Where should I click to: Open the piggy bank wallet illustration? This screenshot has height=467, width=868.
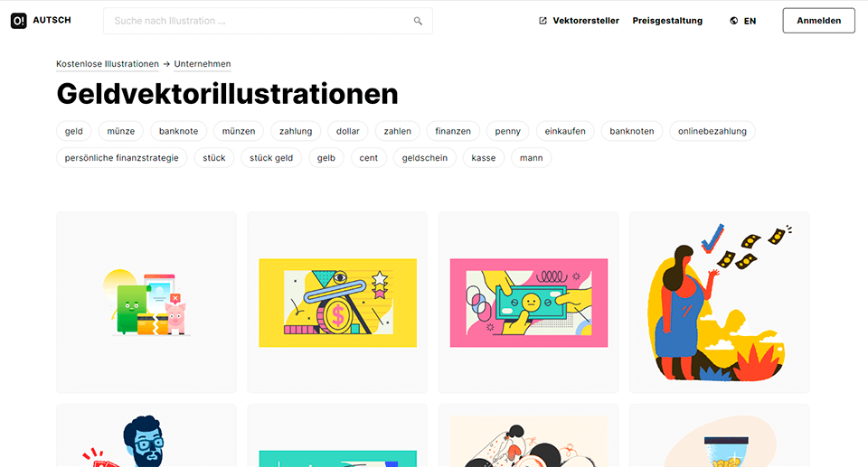pos(146,302)
